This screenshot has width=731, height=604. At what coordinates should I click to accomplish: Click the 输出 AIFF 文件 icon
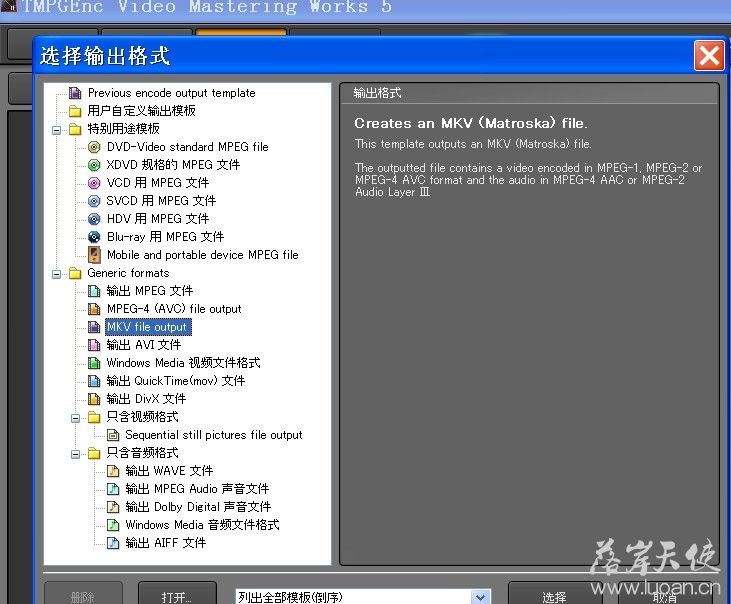point(113,543)
